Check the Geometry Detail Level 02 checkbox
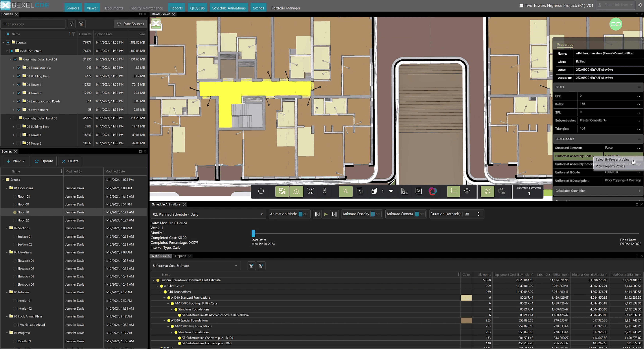This screenshot has width=644, height=349. 15,118
